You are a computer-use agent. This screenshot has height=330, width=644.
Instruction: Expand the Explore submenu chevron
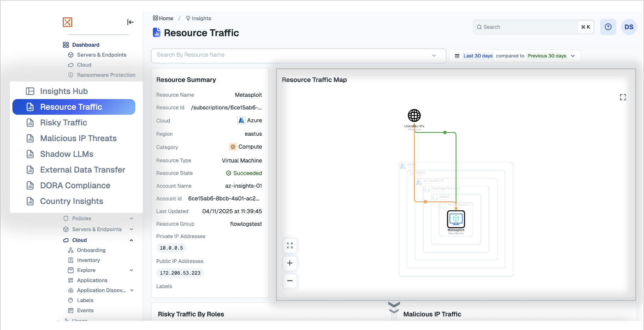(x=131, y=270)
